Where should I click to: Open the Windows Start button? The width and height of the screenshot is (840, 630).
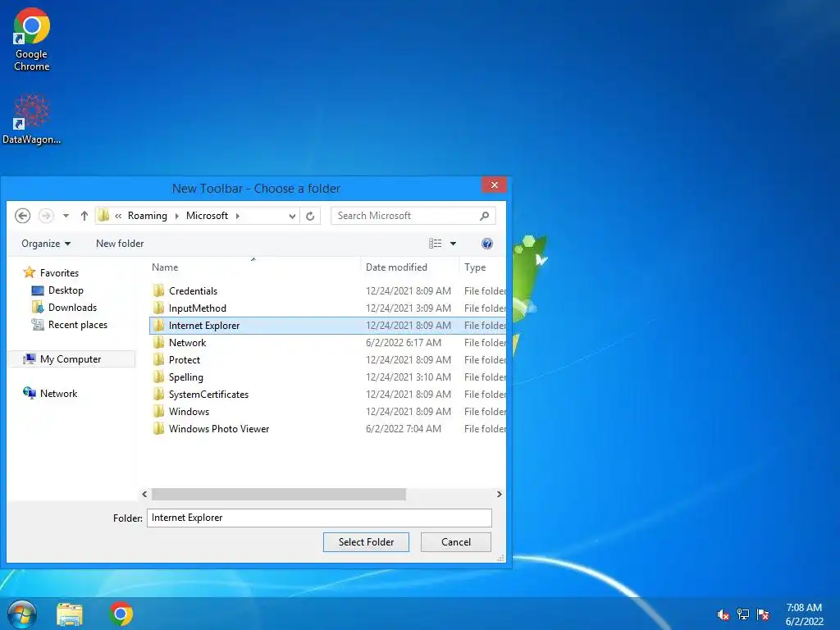coord(21,614)
